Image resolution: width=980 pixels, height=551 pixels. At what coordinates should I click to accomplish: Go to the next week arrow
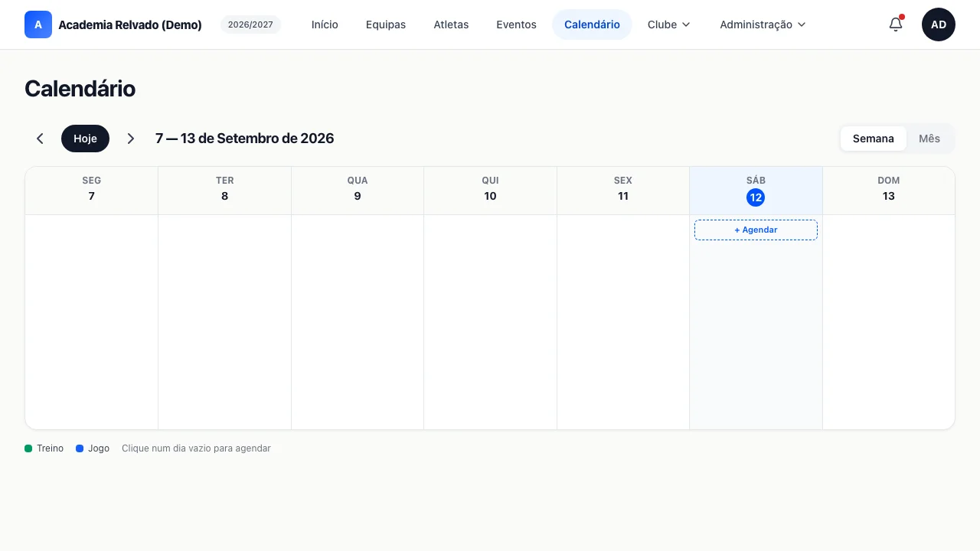click(131, 139)
